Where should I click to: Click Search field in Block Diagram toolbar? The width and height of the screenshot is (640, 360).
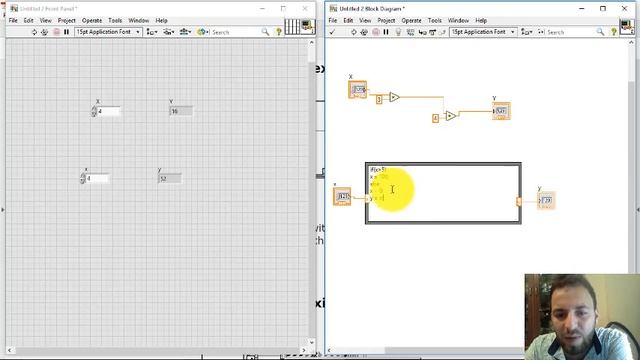pyautogui.click(x=571, y=32)
